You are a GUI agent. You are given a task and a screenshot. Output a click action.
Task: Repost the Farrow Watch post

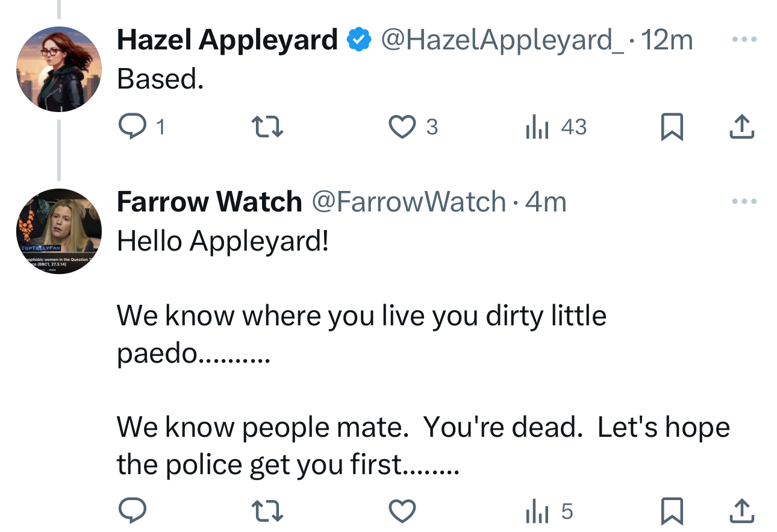(267, 512)
